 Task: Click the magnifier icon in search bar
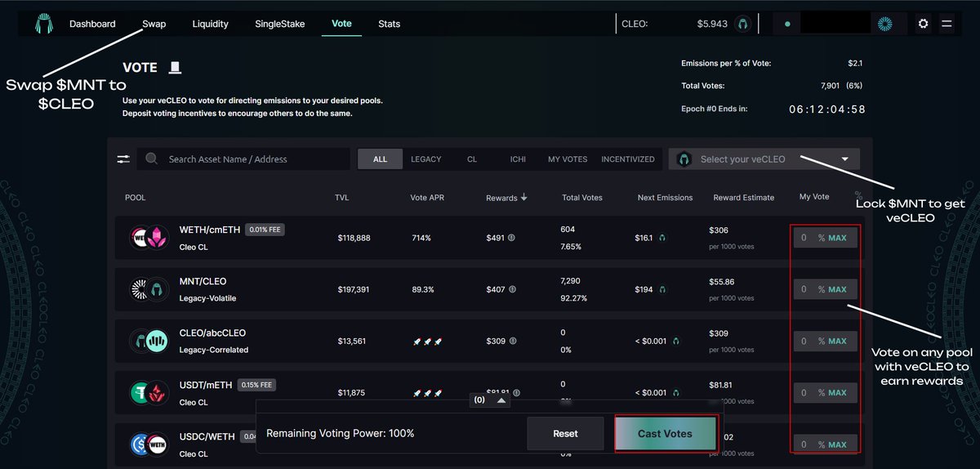click(151, 159)
